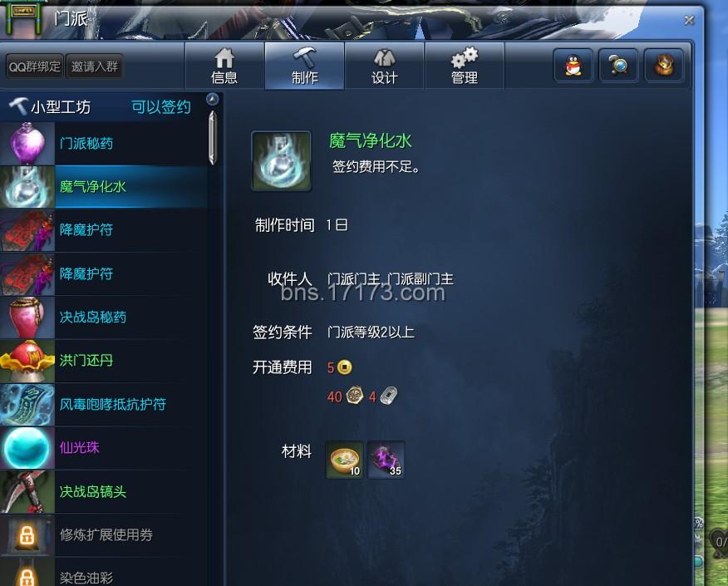Select the purple 门派秘药 potion icon
The height and width of the screenshot is (586, 728).
coord(27,144)
